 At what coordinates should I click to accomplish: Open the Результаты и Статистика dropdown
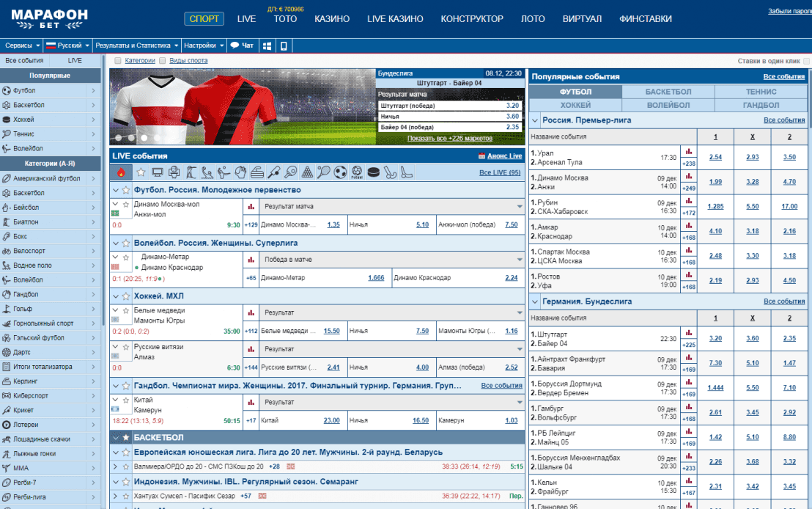(137, 45)
